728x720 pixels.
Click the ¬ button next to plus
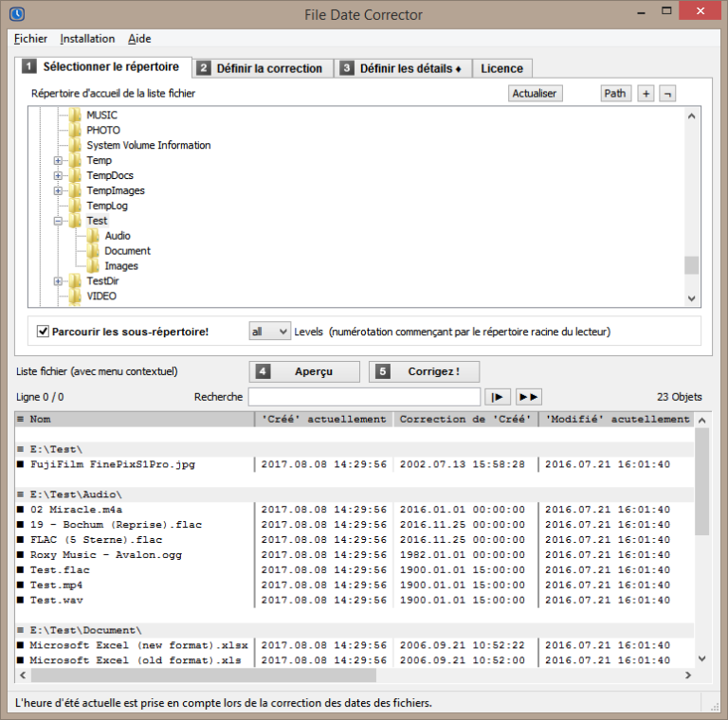coord(668,93)
